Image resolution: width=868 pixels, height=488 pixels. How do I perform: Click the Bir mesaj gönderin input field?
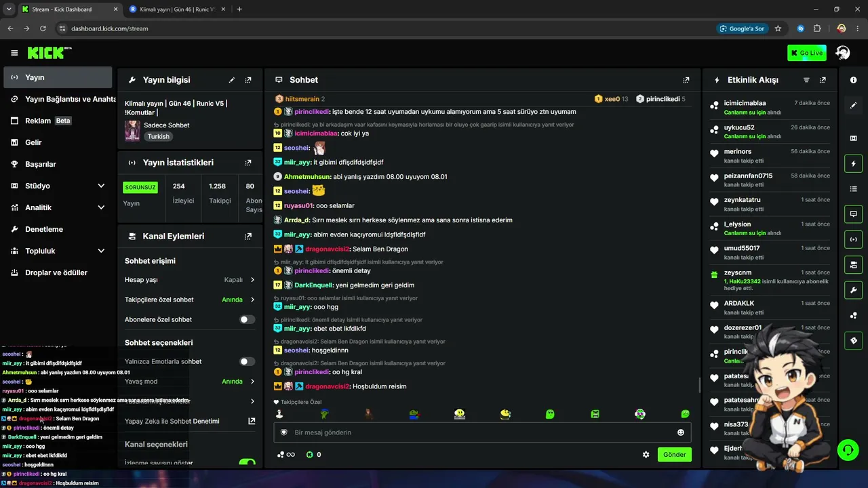click(481, 432)
